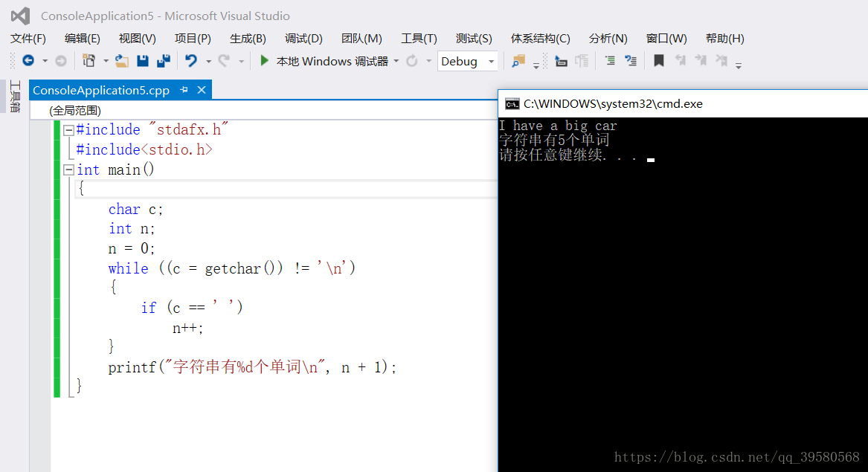Close the ConsoleApplication5.cpp tab
Screen dimensions: 868x472
pos(202,90)
